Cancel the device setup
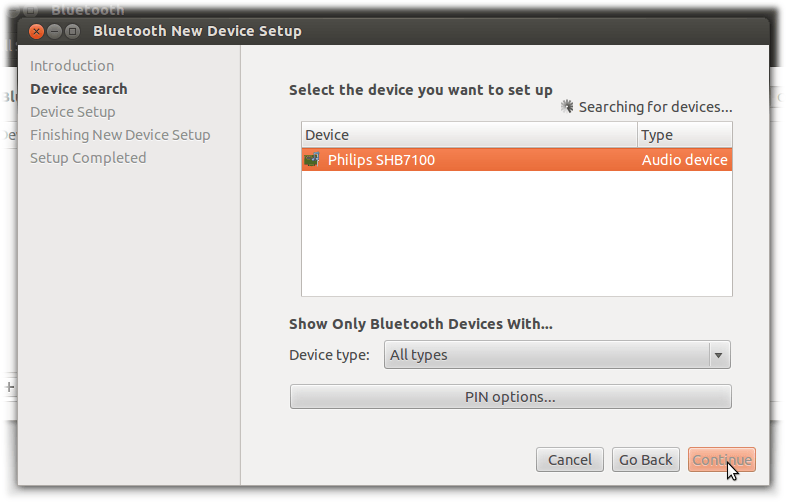 [x=570, y=460]
